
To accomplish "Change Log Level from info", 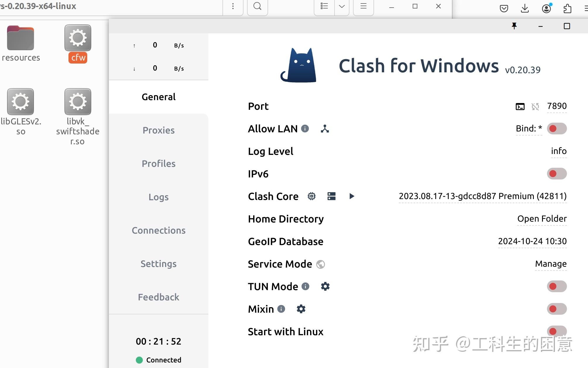I will tap(558, 151).
